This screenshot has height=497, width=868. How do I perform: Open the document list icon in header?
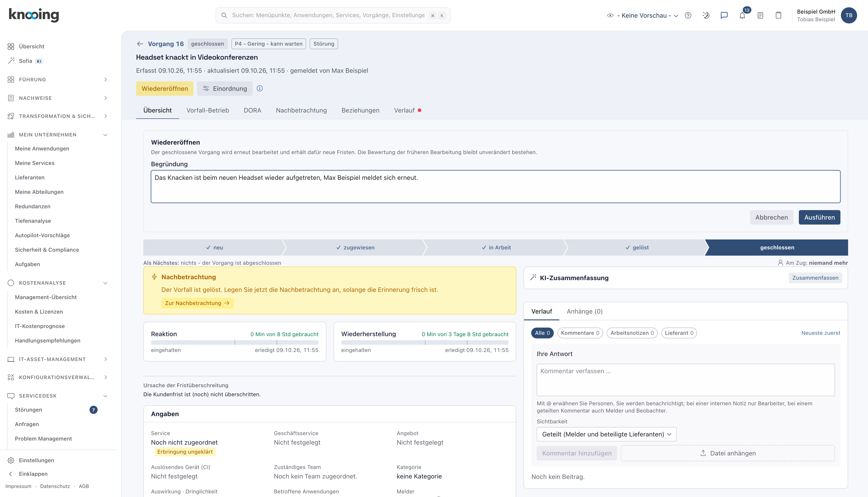(760, 15)
